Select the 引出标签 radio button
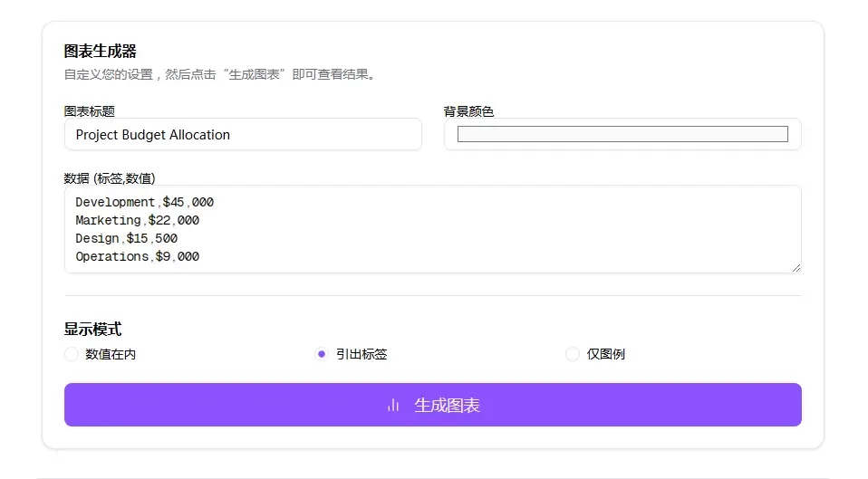868x479 pixels. click(x=322, y=354)
